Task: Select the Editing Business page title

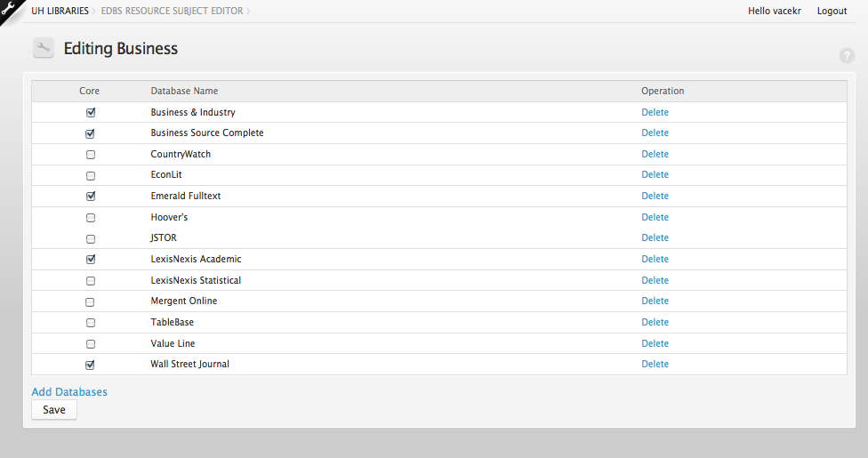Action: [121, 49]
